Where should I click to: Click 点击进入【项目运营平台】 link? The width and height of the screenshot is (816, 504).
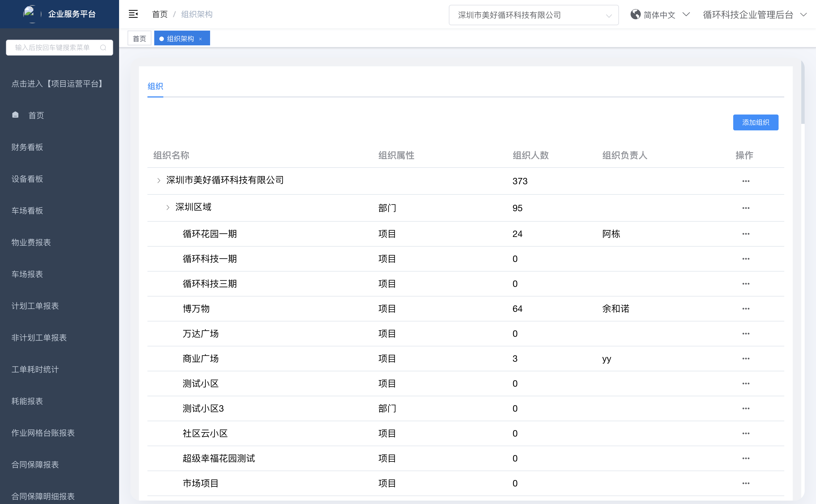coord(57,84)
